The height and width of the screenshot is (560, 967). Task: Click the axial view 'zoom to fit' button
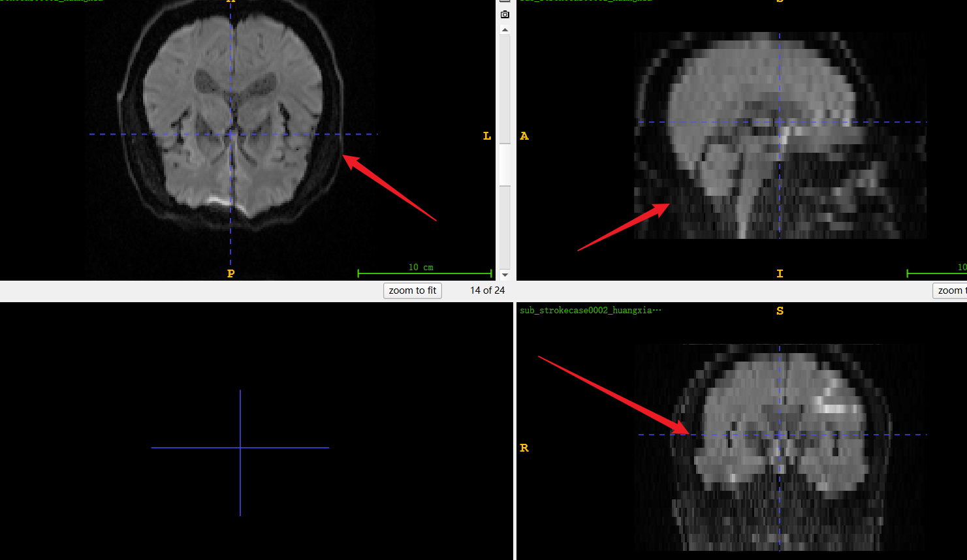point(413,290)
